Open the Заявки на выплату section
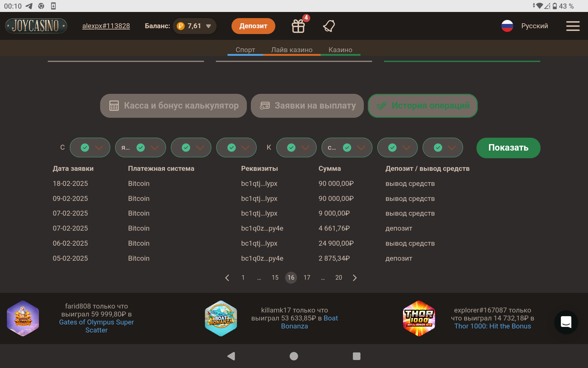The image size is (588, 368). (307, 106)
